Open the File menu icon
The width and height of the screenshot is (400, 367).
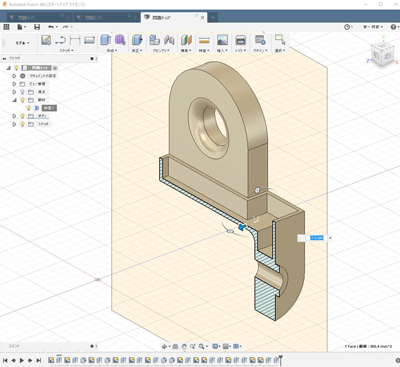coord(21,27)
